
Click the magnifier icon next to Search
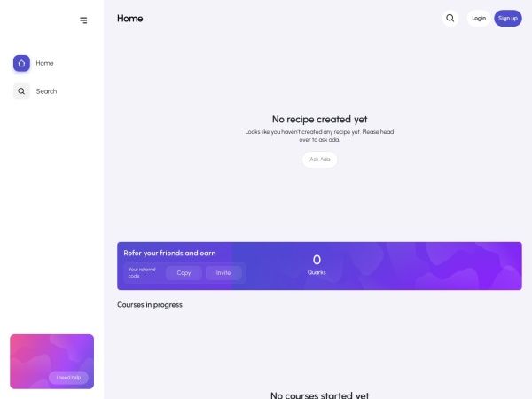(21, 91)
